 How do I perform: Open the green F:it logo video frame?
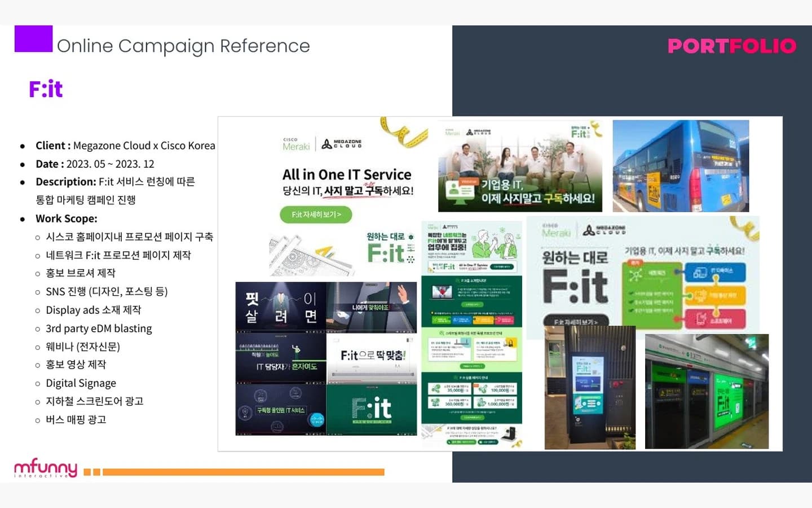pos(372,410)
